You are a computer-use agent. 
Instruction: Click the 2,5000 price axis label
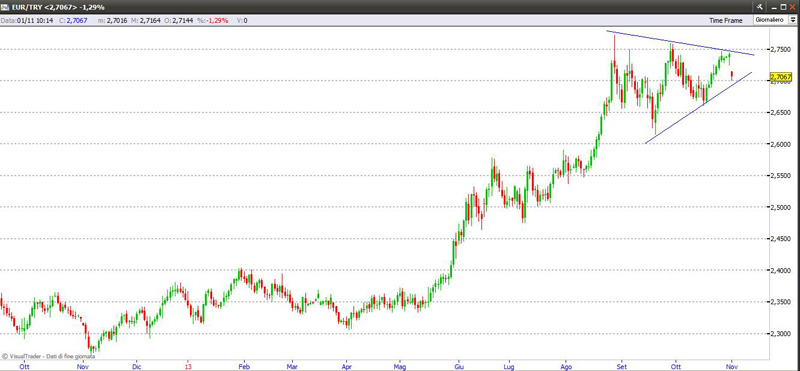(x=781, y=208)
